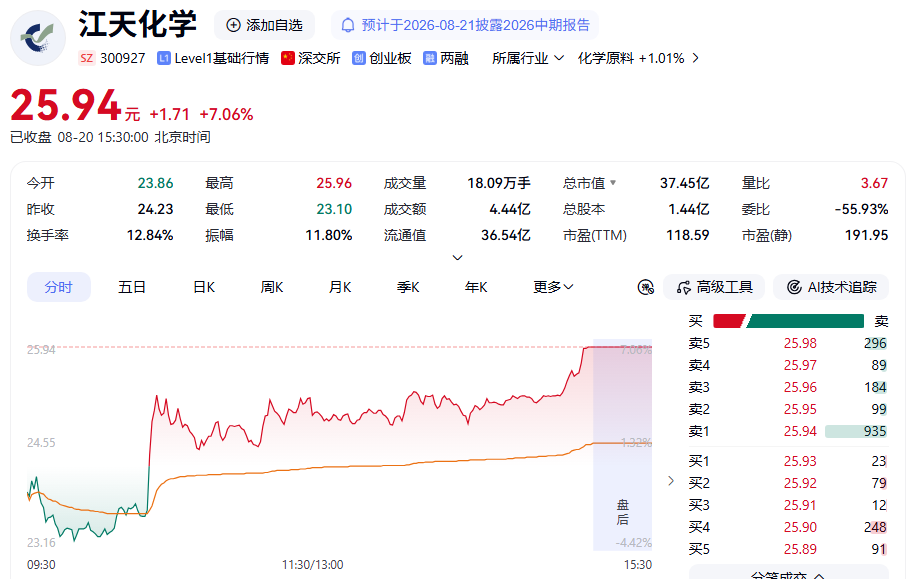Click the 买4 volume 248
Viewport: 913px width, 579px height.
pos(875,527)
